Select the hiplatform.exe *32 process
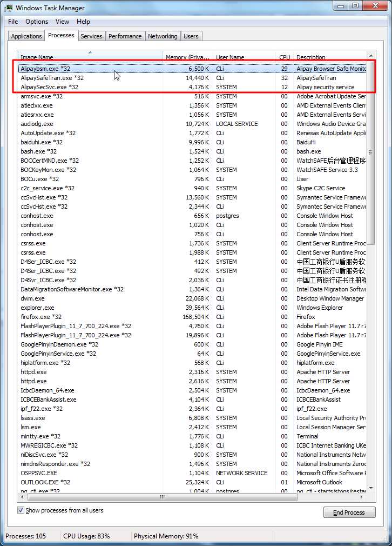 click(x=192, y=363)
